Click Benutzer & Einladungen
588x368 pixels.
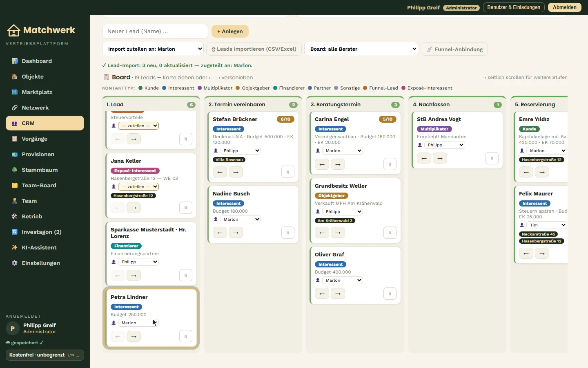click(x=514, y=7)
